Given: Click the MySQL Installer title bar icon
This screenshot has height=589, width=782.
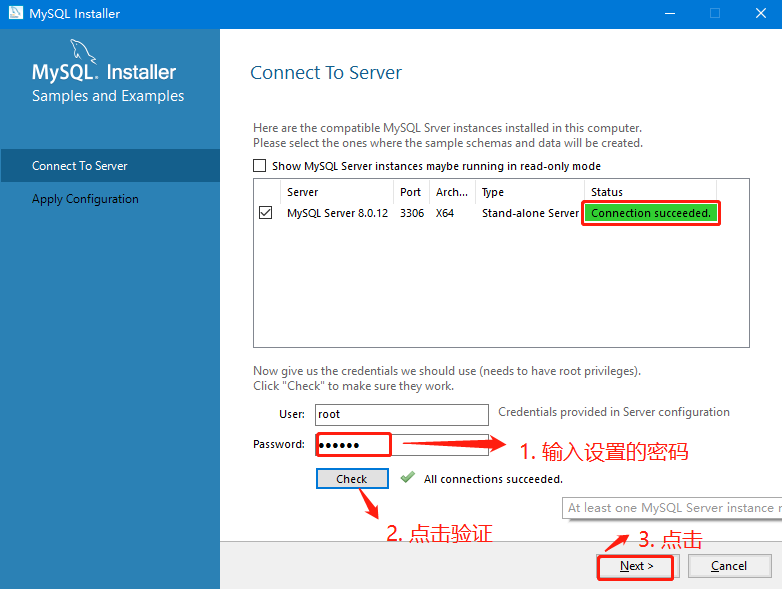Looking at the screenshot, I should (x=15, y=12).
